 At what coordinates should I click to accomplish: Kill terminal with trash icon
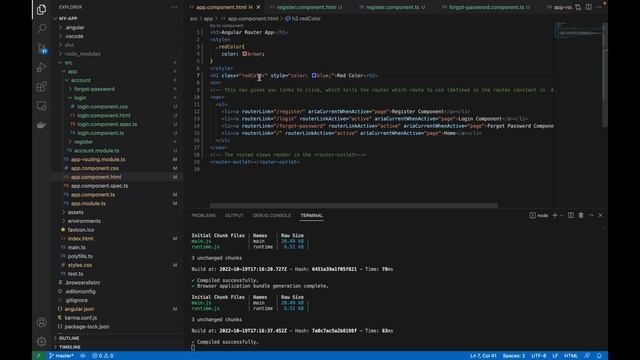[x=581, y=215]
